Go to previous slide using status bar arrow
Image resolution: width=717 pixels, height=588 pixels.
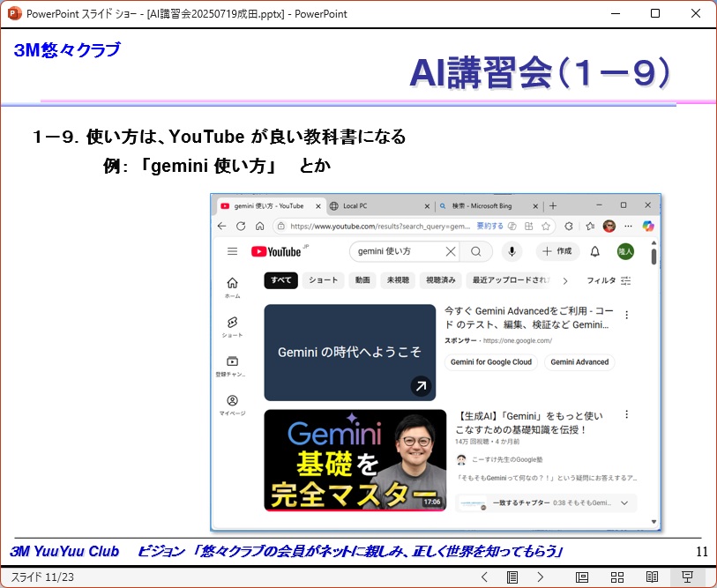tap(484, 577)
